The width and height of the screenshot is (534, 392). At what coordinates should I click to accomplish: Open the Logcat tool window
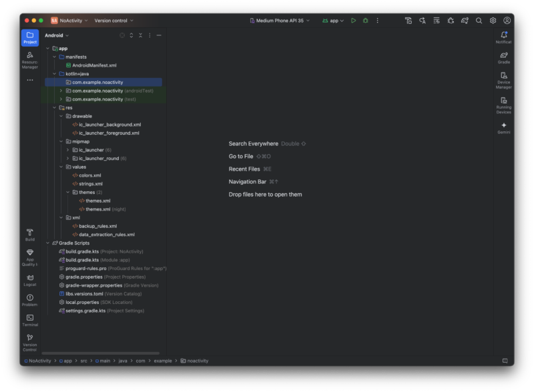(30, 279)
